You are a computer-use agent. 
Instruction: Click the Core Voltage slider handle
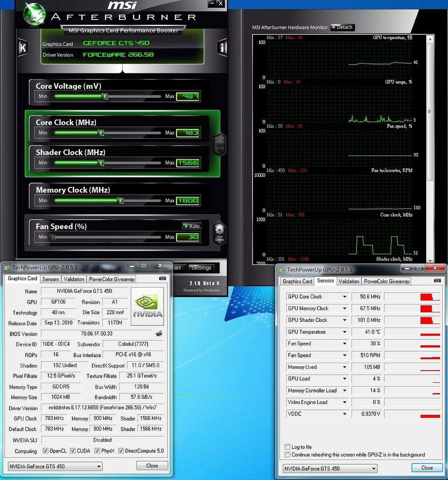[x=105, y=96]
